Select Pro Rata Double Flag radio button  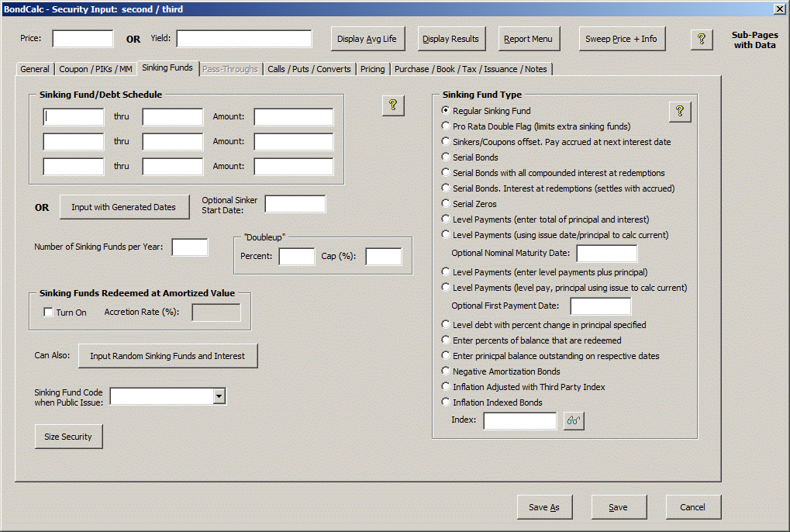445,126
